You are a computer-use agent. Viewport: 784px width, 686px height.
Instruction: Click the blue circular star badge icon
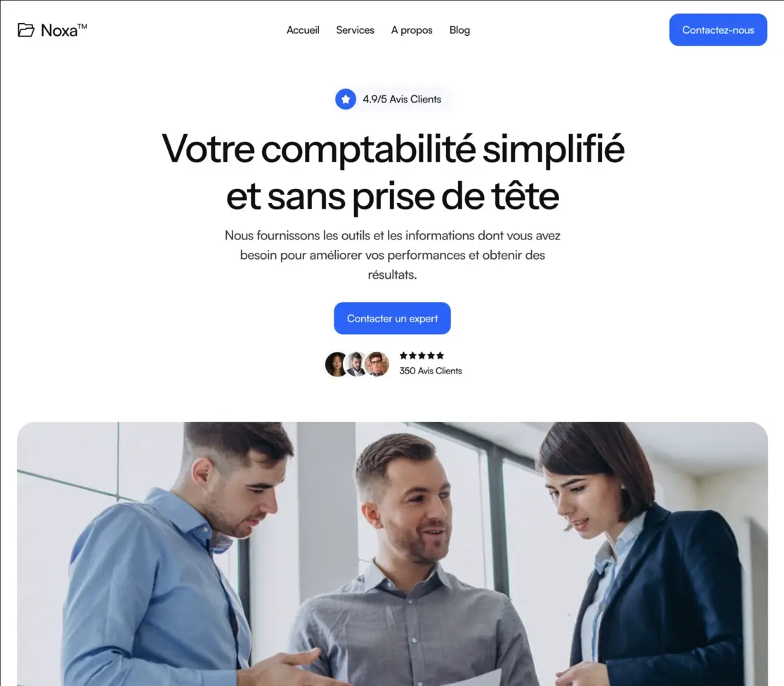tap(346, 99)
